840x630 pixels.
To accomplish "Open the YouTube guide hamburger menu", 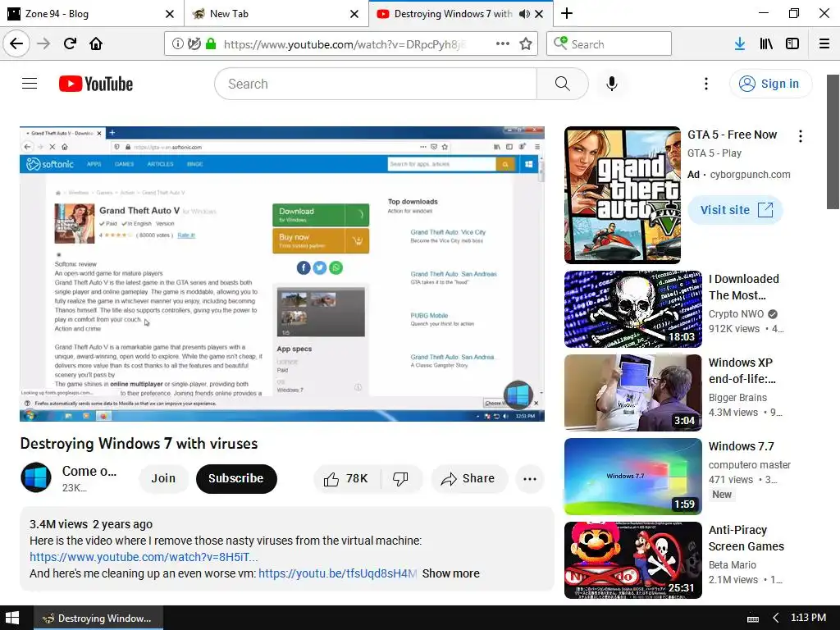I will 30,84.
